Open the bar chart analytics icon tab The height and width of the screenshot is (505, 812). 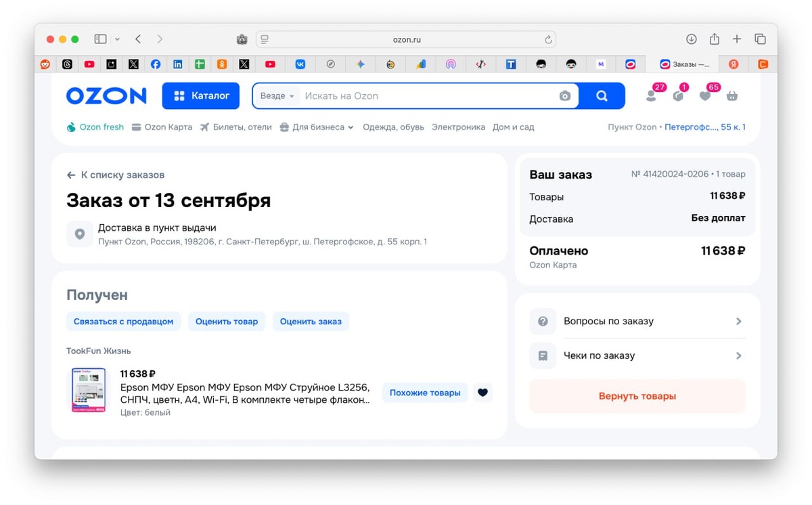click(421, 64)
